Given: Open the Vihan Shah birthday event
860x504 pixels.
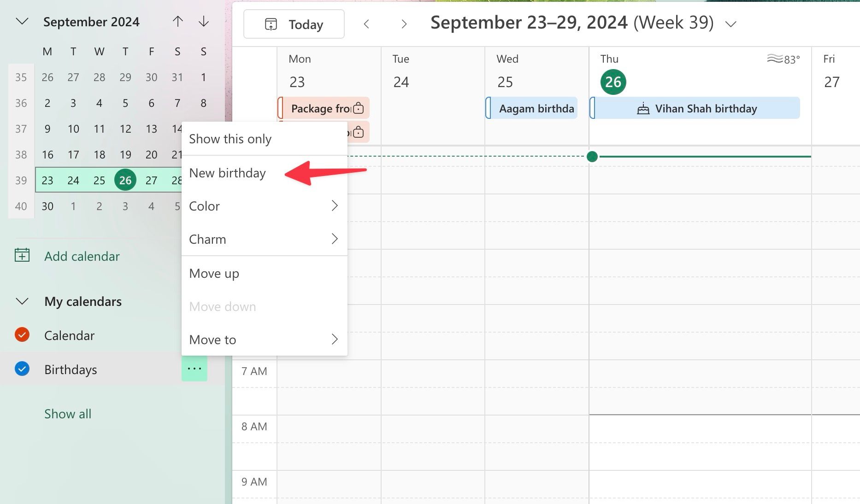Looking at the screenshot, I should point(695,108).
